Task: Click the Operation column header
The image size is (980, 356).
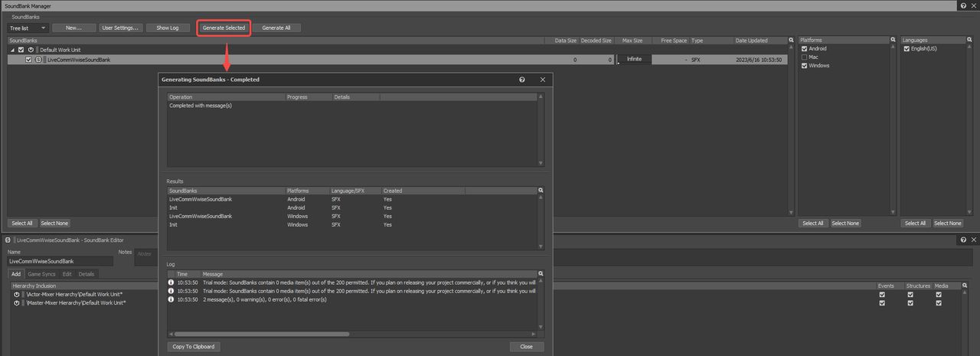Action: click(226, 97)
